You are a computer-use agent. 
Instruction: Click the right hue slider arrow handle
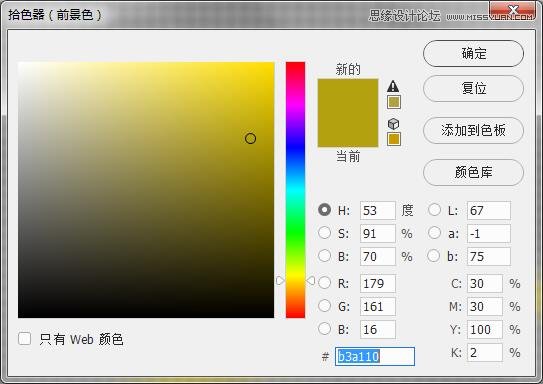[311, 280]
